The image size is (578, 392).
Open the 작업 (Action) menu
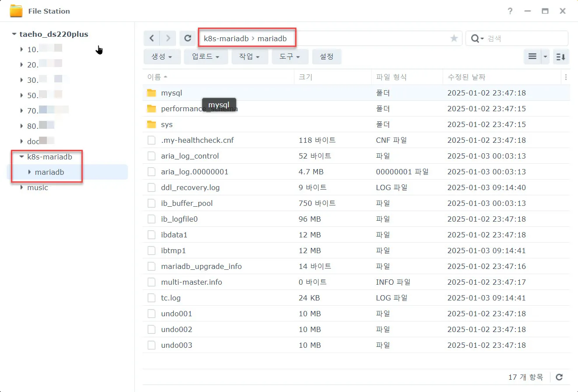point(250,57)
